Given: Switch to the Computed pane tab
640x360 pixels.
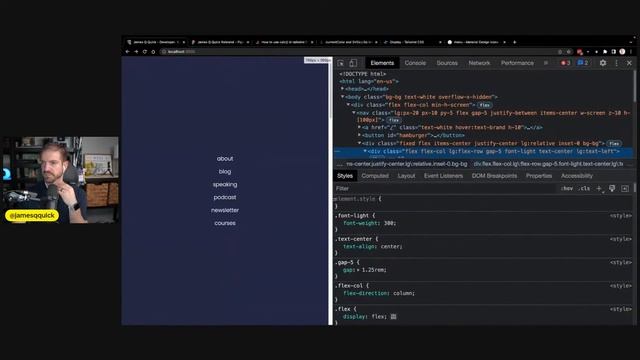Looking at the screenshot, I should coord(375,176).
